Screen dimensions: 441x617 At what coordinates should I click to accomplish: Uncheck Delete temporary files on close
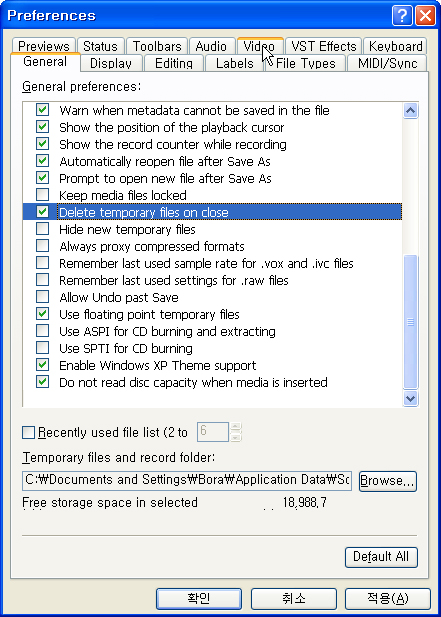point(42,212)
